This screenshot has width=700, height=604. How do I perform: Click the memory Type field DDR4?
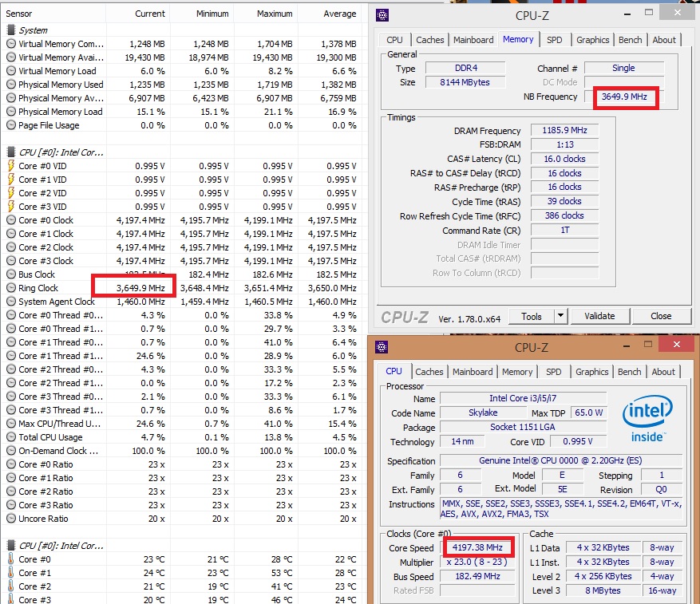(x=465, y=68)
